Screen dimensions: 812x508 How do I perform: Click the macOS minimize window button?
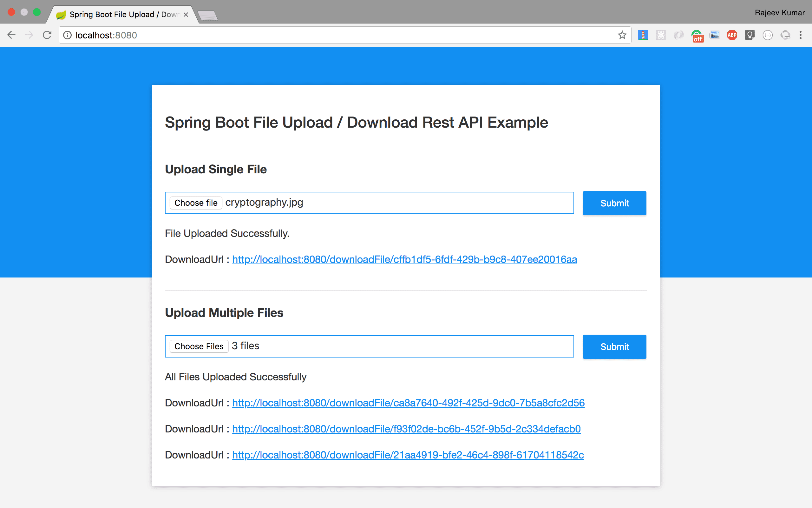click(x=24, y=12)
